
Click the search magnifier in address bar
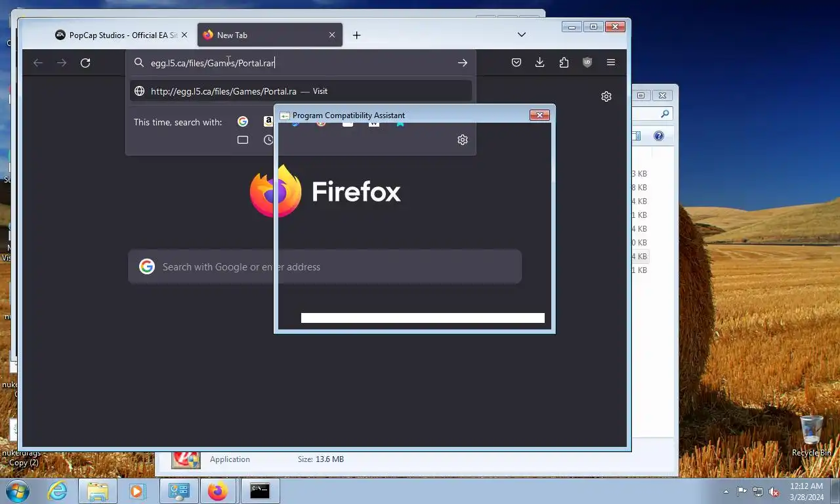139,63
